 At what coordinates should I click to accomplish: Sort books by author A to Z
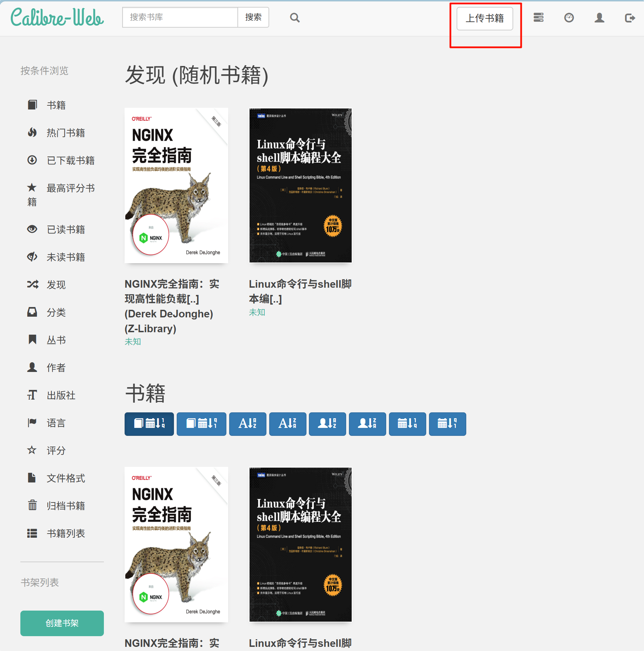[327, 424]
